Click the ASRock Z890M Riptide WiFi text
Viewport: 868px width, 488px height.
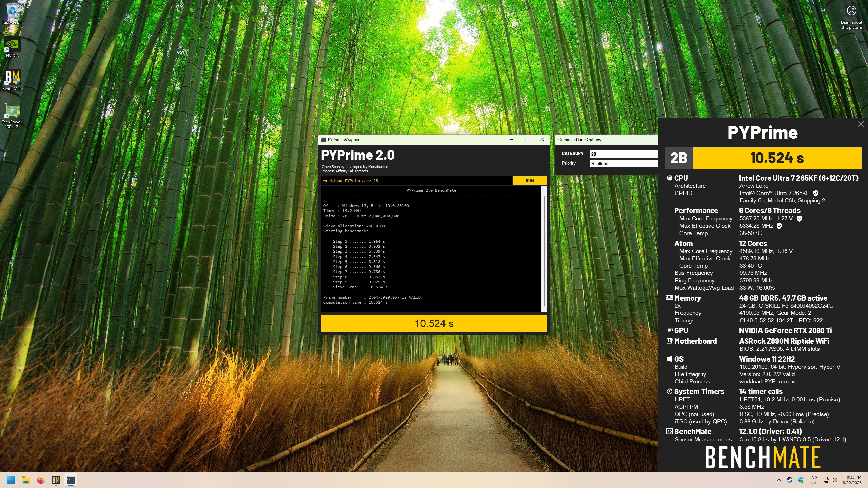784,341
